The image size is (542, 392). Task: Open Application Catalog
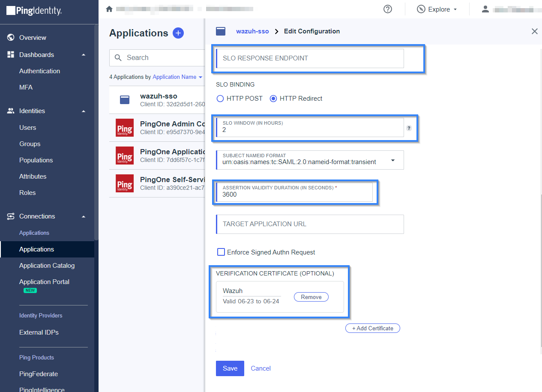click(47, 266)
